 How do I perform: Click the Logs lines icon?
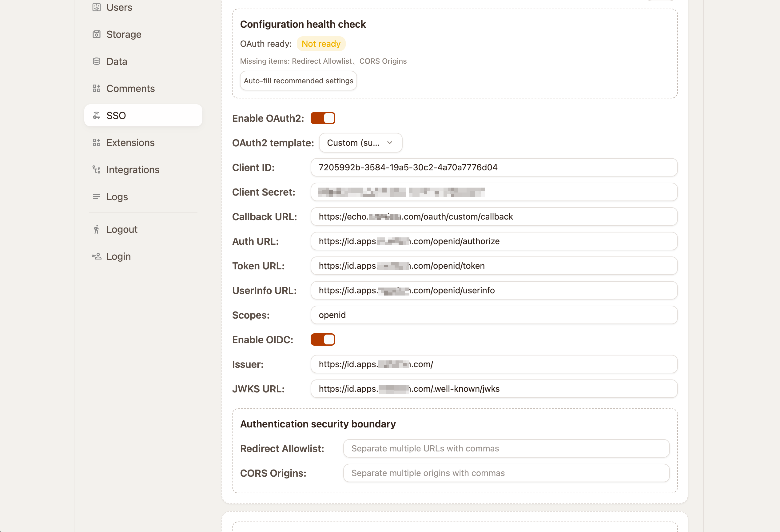[x=96, y=197]
